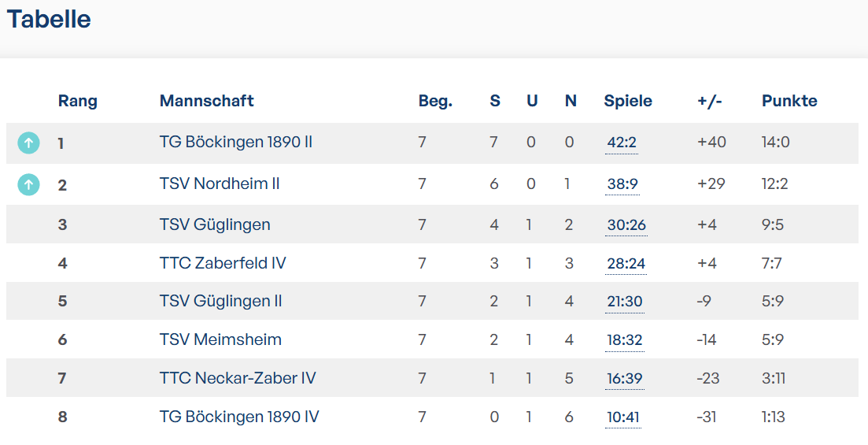The height and width of the screenshot is (445, 868).
Task: Open the 30:26 games detail link
Action: [626, 225]
